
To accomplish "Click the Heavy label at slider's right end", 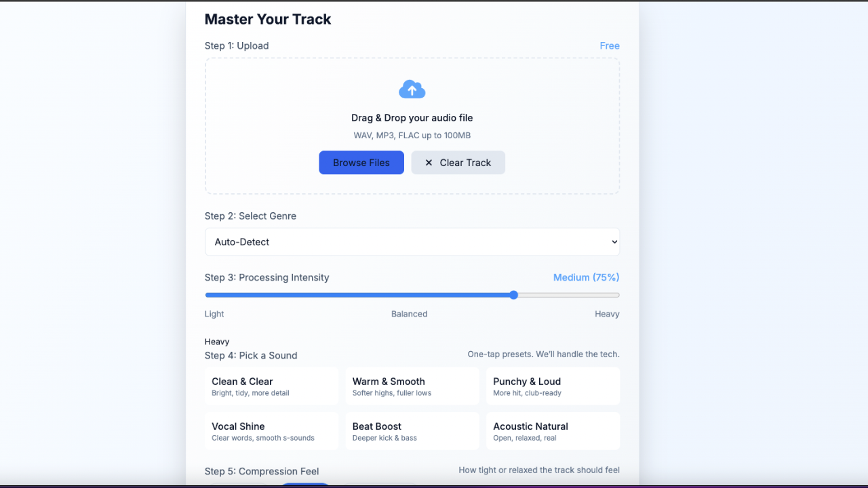I will click(606, 314).
